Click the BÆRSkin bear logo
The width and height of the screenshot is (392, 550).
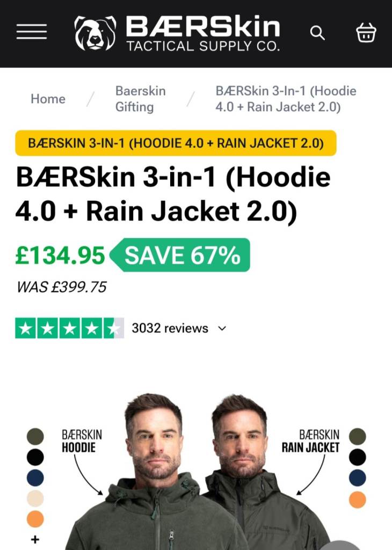pyautogui.click(x=95, y=33)
